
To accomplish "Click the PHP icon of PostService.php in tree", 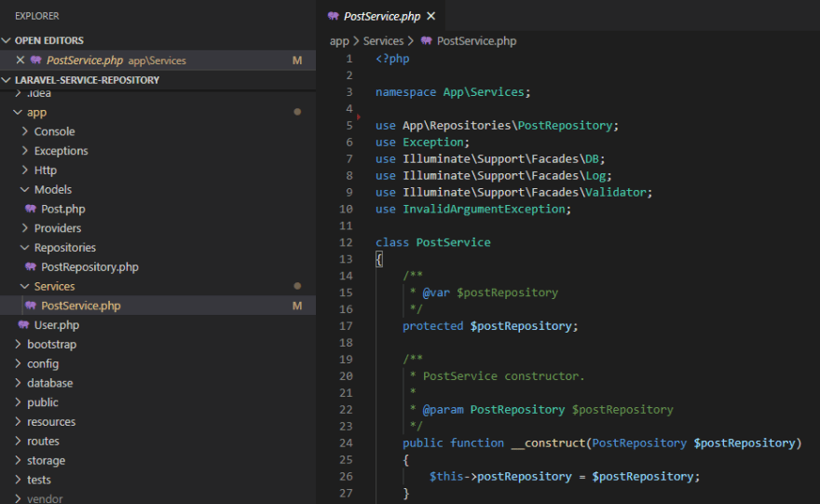I will (x=31, y=306).
